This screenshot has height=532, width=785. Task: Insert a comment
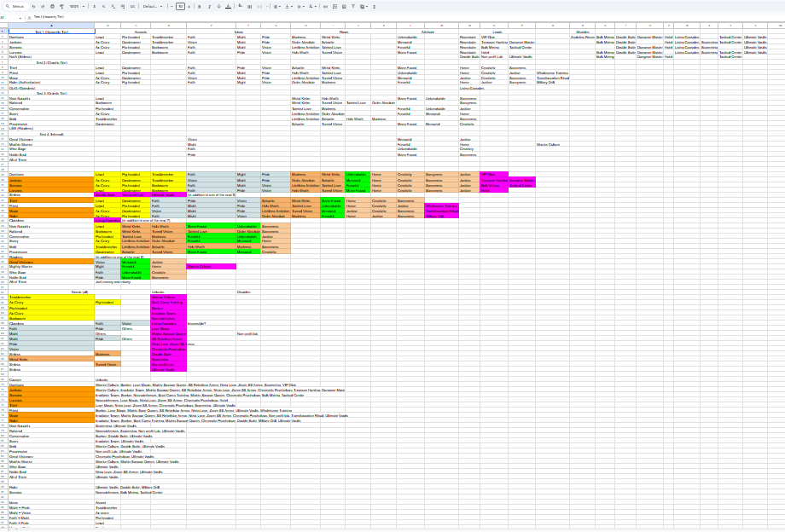click(334, 7)
